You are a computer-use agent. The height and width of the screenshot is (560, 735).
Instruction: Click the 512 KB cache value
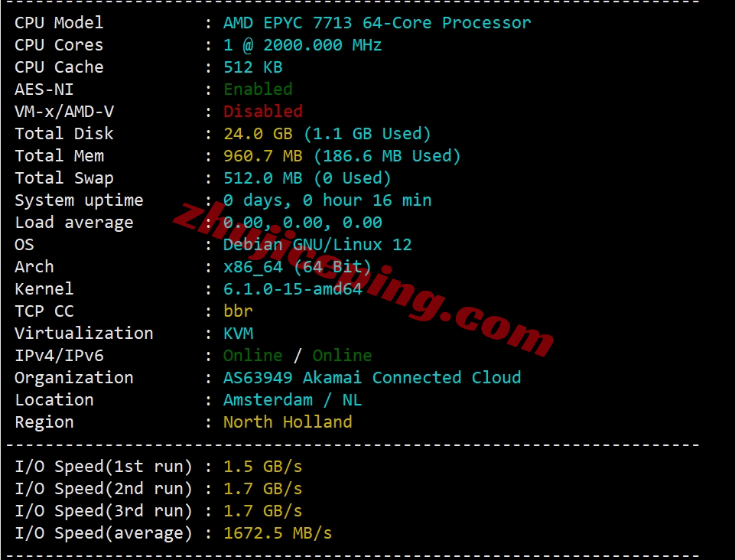252,67
